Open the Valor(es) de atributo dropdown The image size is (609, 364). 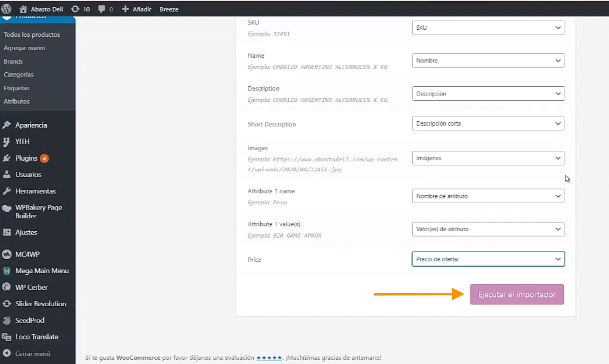(x=488, y=229)
